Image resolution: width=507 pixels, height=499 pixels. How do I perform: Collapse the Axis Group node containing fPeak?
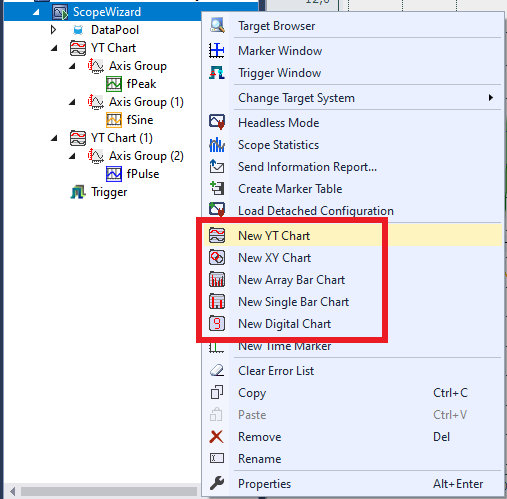72,66
